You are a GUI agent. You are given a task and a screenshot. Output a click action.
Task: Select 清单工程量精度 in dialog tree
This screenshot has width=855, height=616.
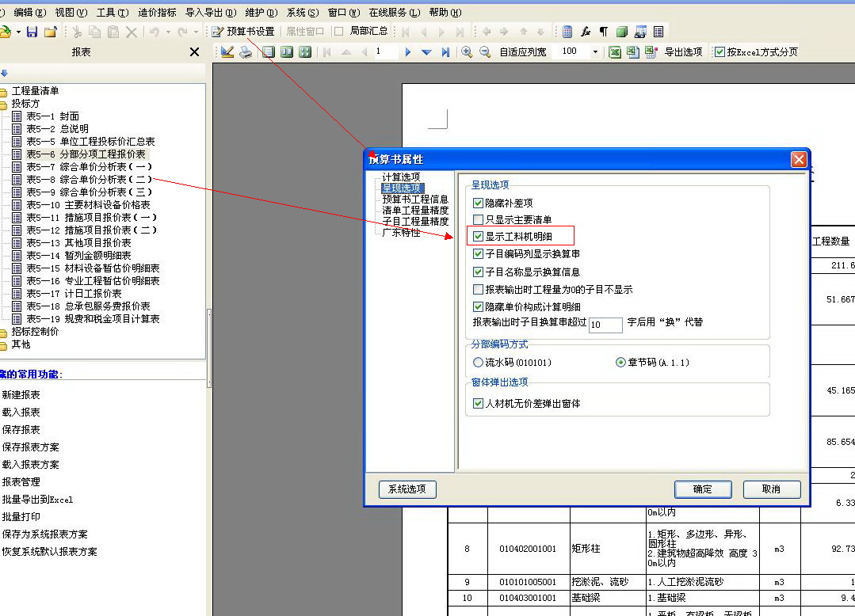[x=415, y=211]
